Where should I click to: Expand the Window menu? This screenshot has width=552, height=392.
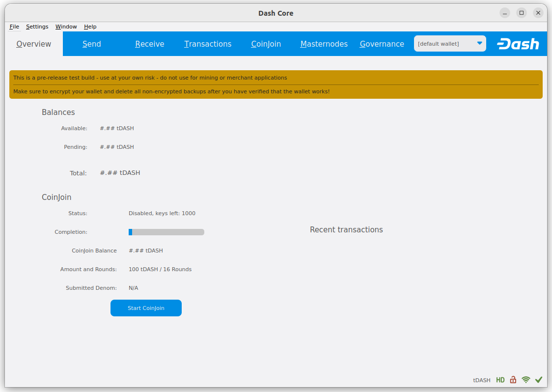click(x=66, y=27)
